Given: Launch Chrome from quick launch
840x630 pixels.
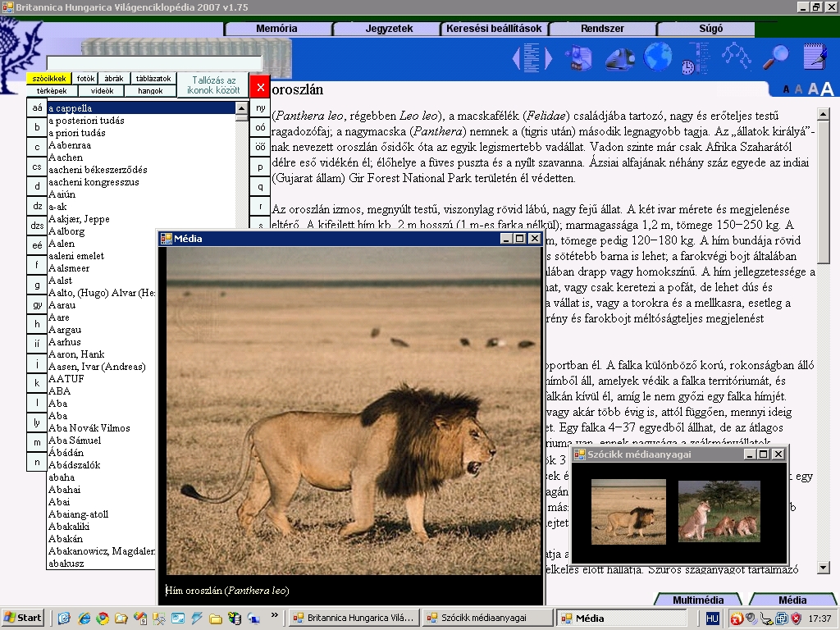Looking at the screenshot, I should (x=103, y=619).
